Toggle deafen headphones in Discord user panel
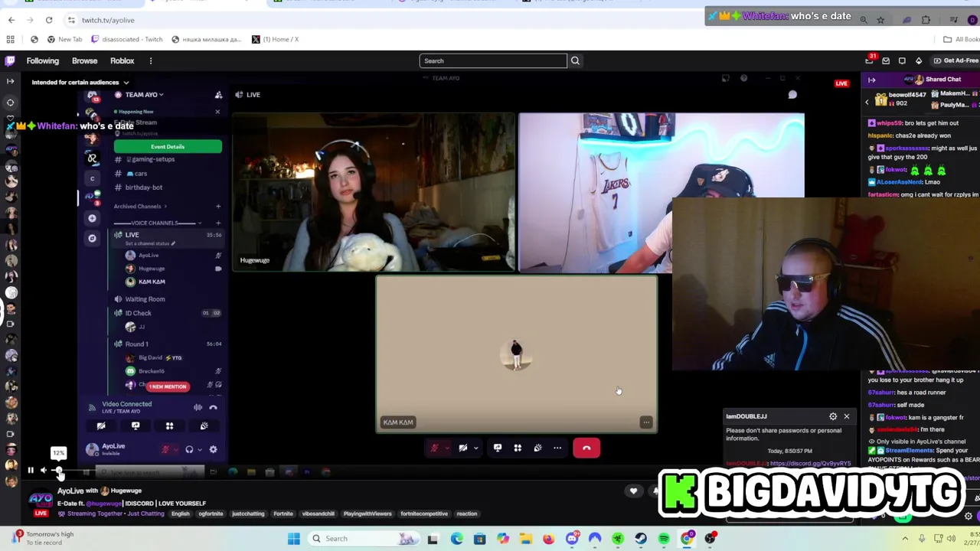The height and width of the screenshot is (551, 980). (189, 449)
